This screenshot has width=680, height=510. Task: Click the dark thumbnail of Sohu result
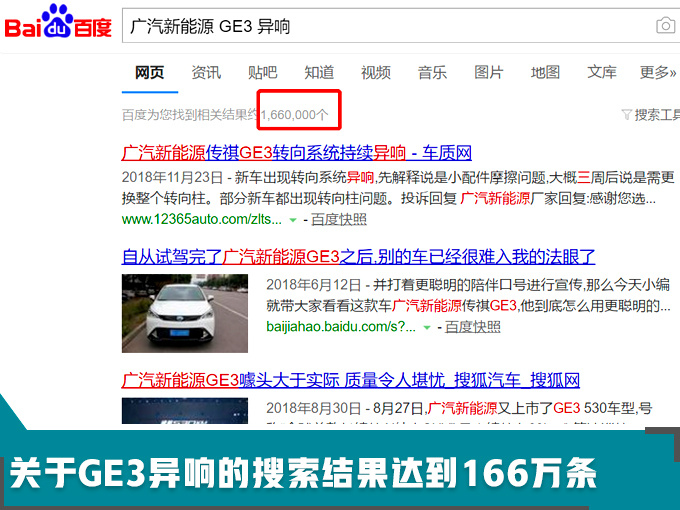coord(185,411)
